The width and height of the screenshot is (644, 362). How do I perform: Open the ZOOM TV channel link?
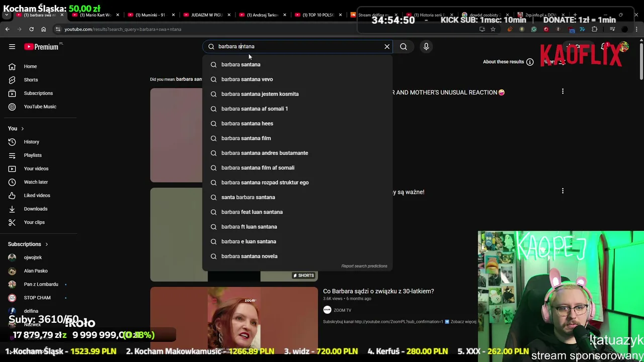[x=343, y=310]
